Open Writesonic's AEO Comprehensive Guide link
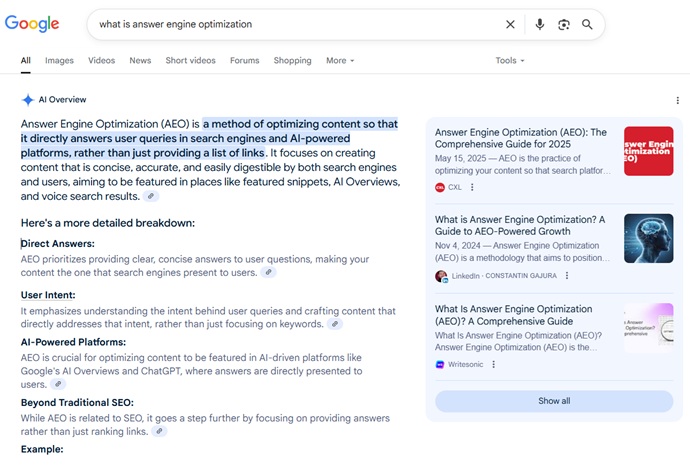Screen dimensions: 690x472 click(x=514, y=315)
